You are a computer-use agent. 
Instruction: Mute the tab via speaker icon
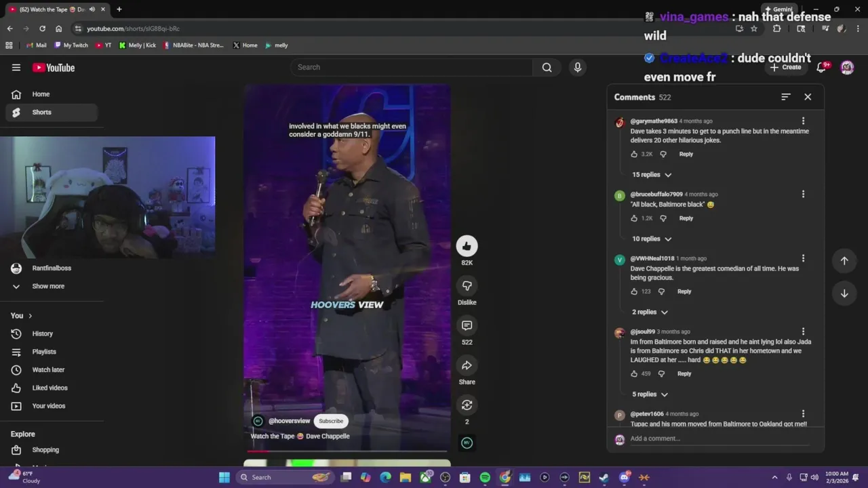click(92, 9)
